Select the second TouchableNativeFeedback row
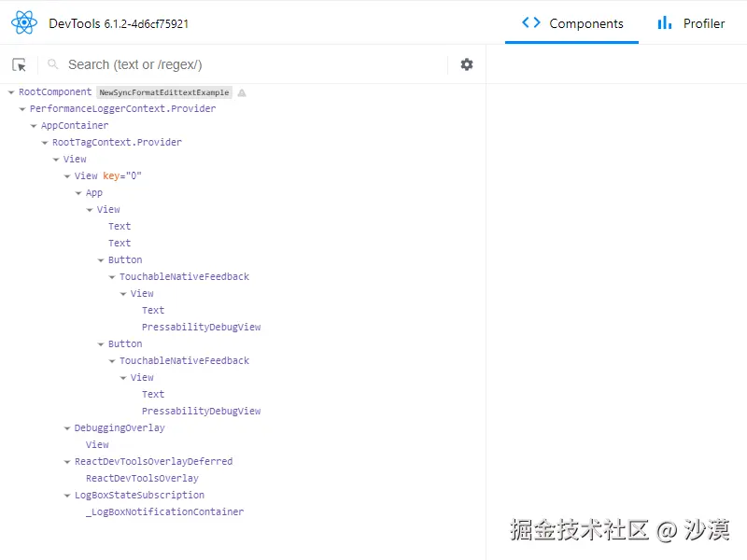 (184, 360)
